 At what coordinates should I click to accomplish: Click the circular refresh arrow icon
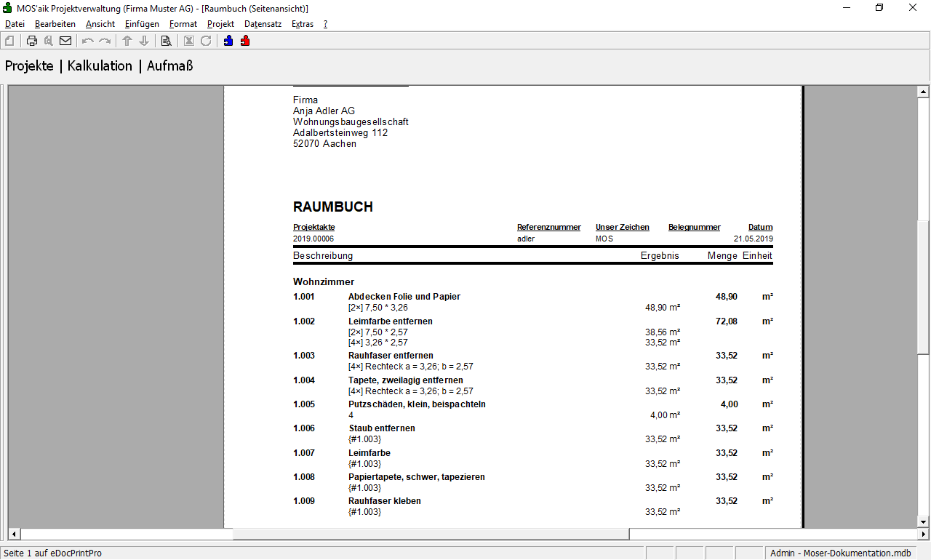tap(206, 41)
